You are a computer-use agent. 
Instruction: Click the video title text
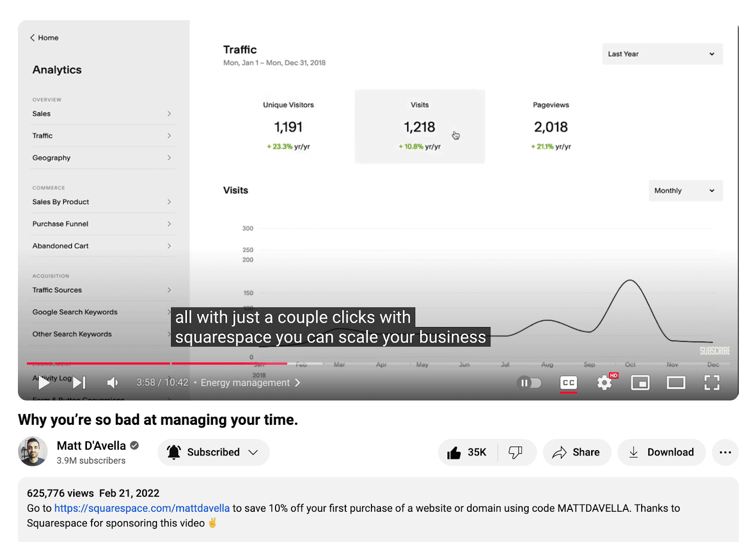pyautogui.click(x=158, y=420)
